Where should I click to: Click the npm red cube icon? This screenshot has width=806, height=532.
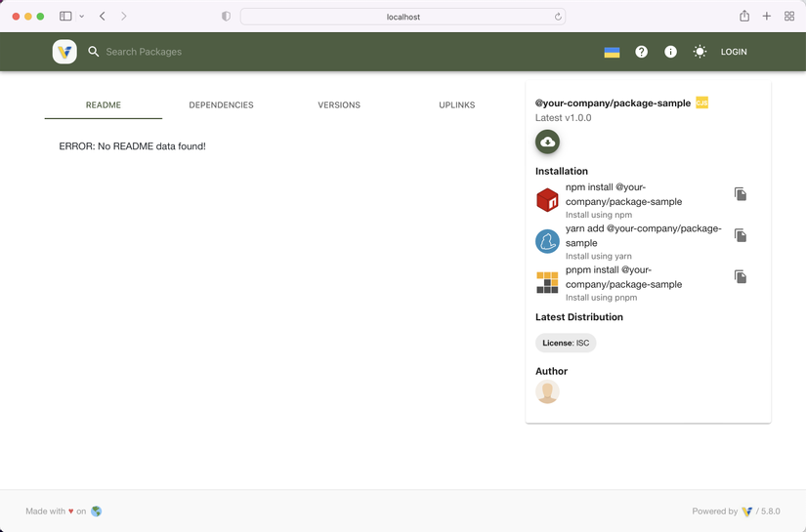[x=547, y=200]
